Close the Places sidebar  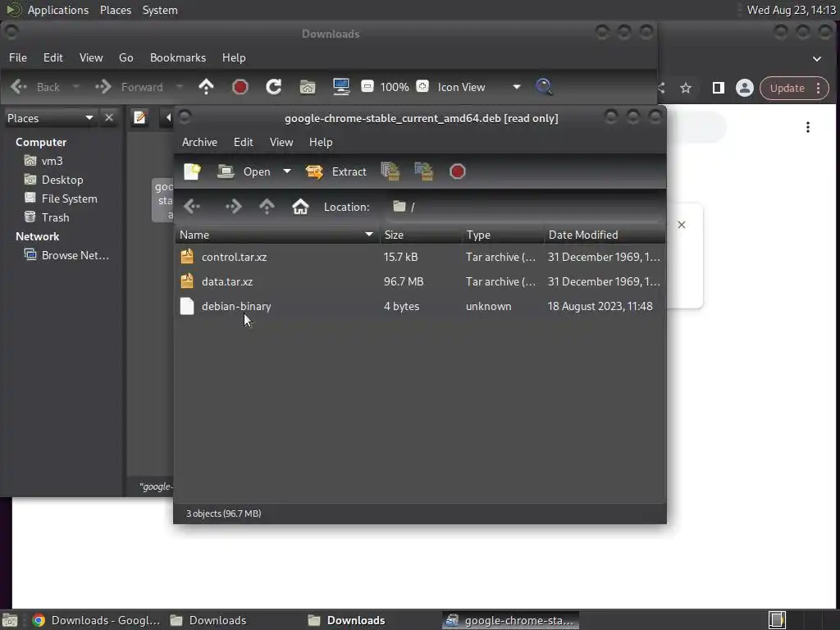(109, 117)
